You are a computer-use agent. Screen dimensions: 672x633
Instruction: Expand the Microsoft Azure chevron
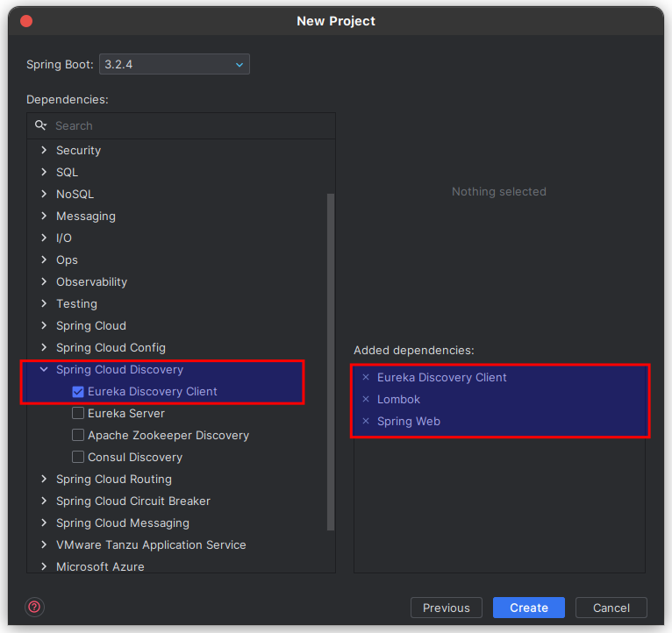pyautogui.click(x=44, y=566)
